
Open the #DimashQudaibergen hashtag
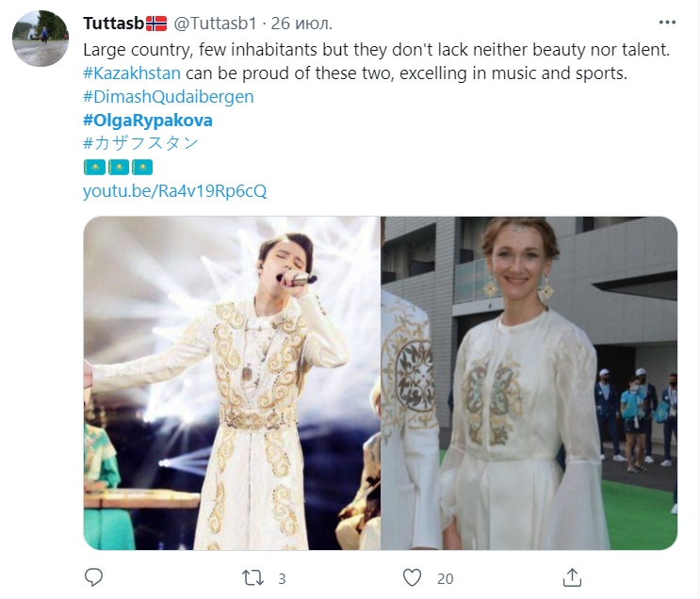(x=169, y=96)
